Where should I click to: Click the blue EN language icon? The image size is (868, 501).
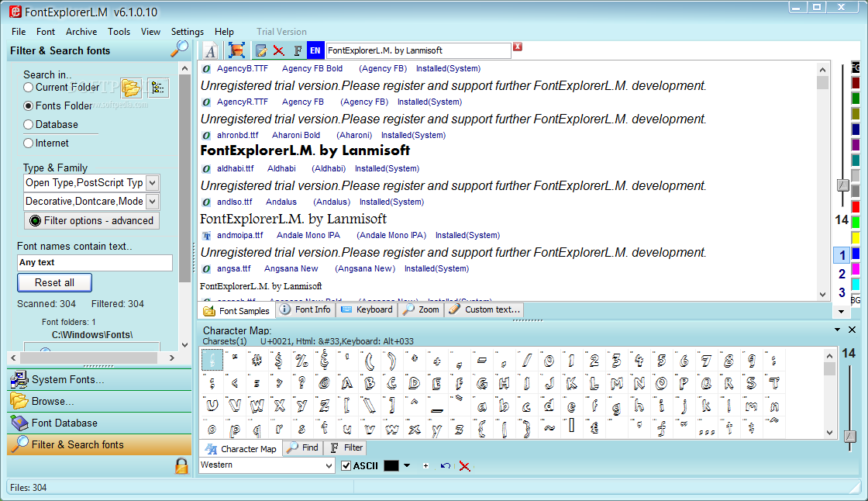315,50
